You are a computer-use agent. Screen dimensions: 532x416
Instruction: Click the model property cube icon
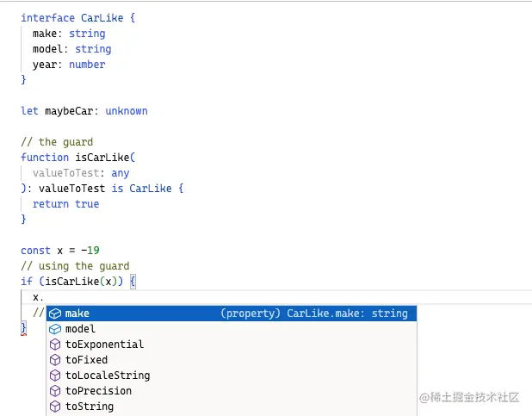pyautogui.click(x=55, y=329)
